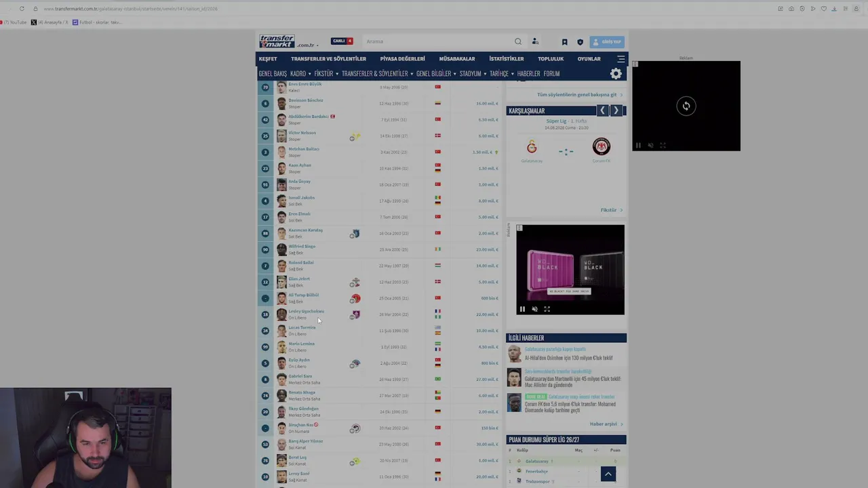Open player Davinson Sánchez's profile link

[306, 100]
